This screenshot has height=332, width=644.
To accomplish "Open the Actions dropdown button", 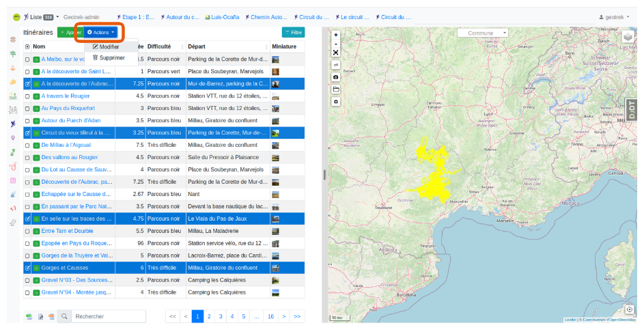I will [100, 33].
